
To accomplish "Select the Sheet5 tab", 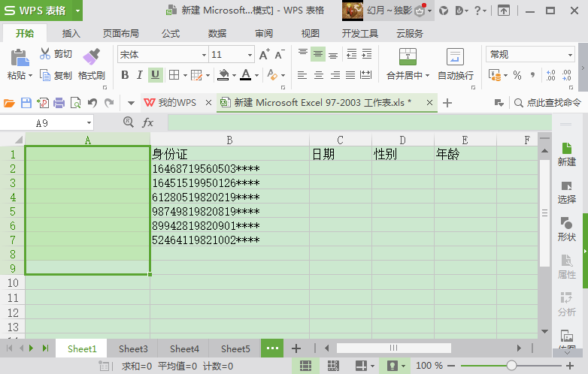I will (x=235, y=348).
